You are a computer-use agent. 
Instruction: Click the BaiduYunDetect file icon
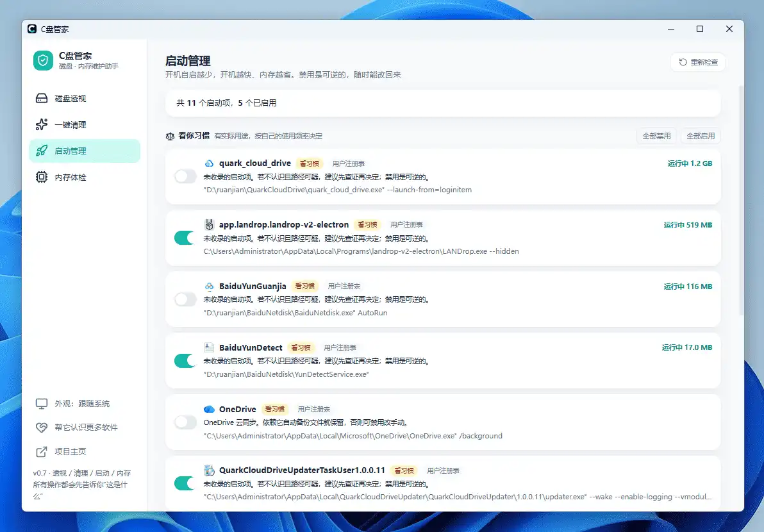[x=209, y=347]
